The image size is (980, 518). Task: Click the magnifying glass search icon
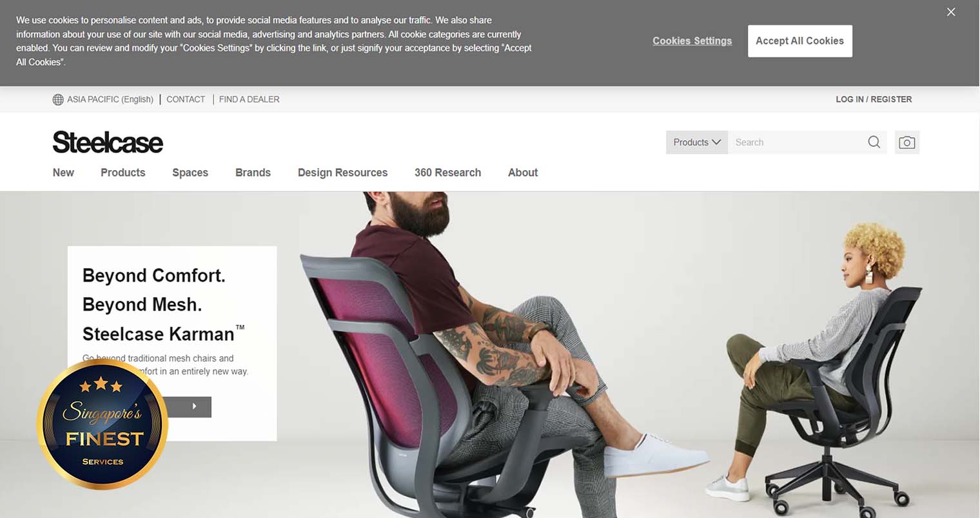click(874, 142)
